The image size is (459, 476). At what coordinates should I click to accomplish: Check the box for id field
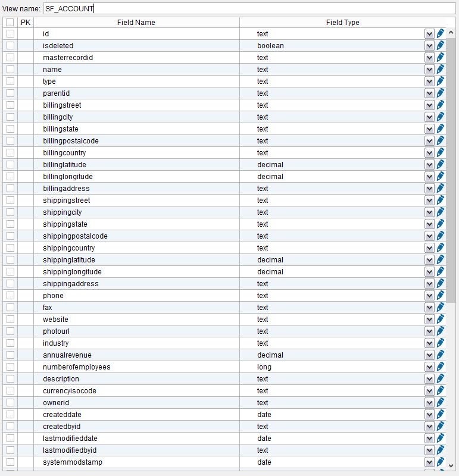click(x=10, y=34)
